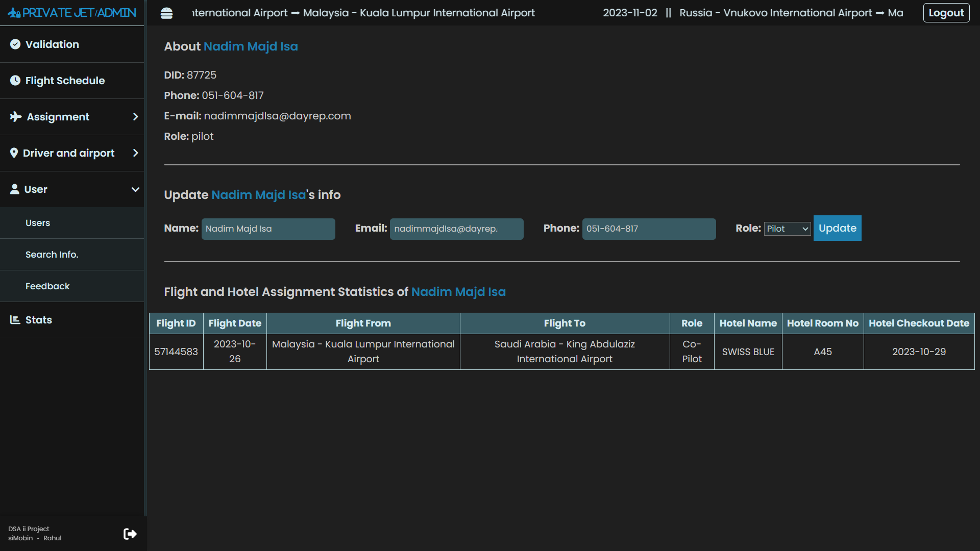This screenshot has width=980, height=551.
Task: Open the User profile icon
Action: [14, 189]
